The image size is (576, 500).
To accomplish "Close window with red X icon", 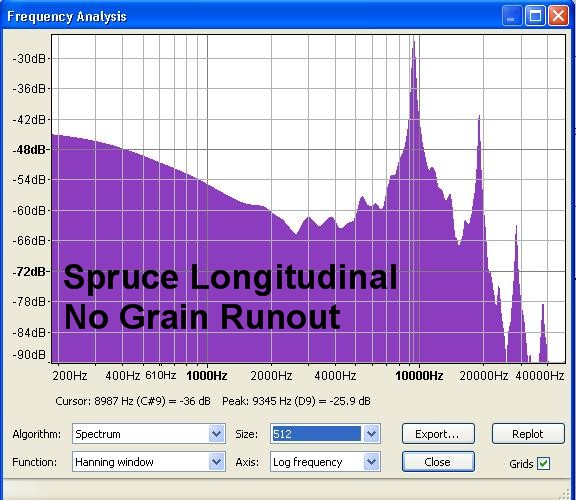I will (558, 16).
